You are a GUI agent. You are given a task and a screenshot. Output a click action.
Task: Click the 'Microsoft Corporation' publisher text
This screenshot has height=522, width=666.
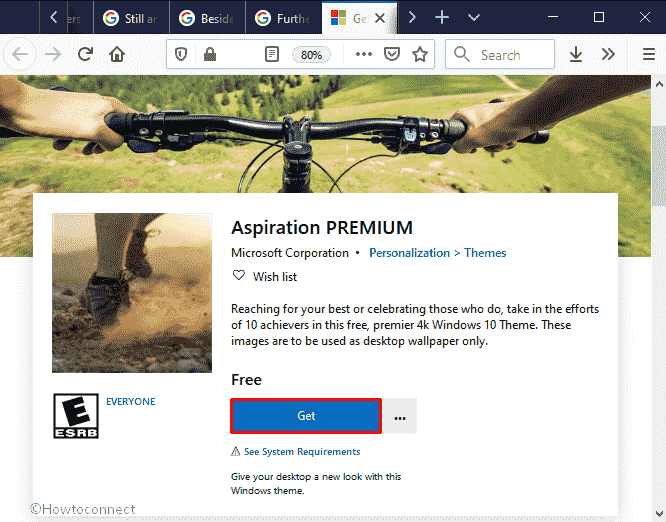point(290,253)
